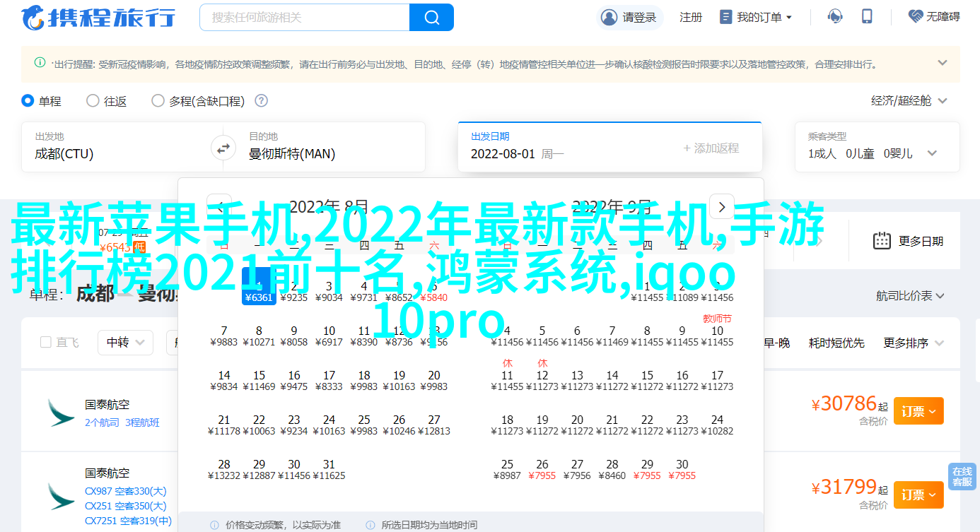
Task: Click the 注册 register link
Action: (690, 17)
